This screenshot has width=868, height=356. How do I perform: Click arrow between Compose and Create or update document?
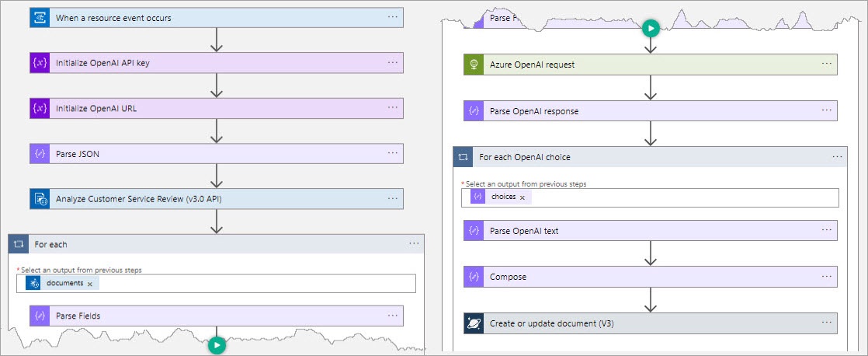[x=651, y=300]
